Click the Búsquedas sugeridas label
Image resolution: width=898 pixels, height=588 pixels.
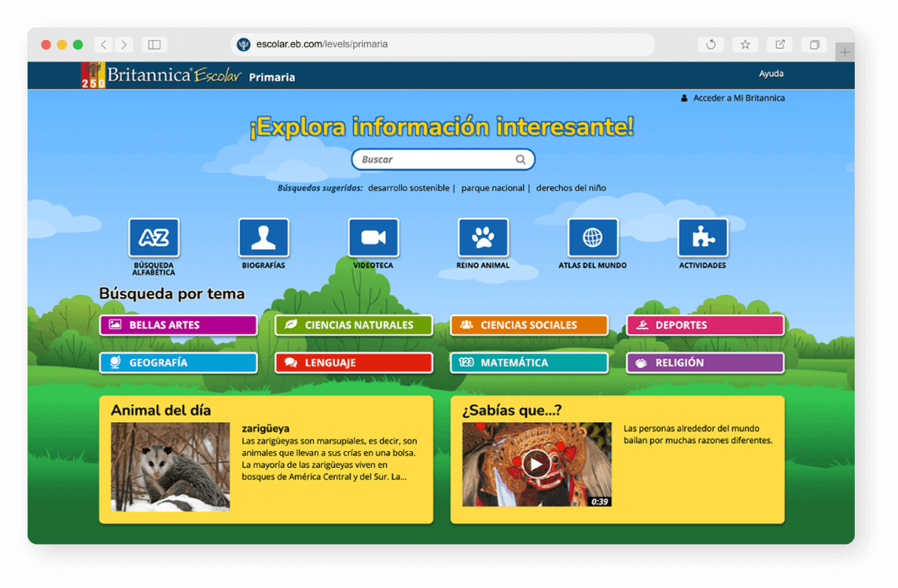tap(319, 188)
